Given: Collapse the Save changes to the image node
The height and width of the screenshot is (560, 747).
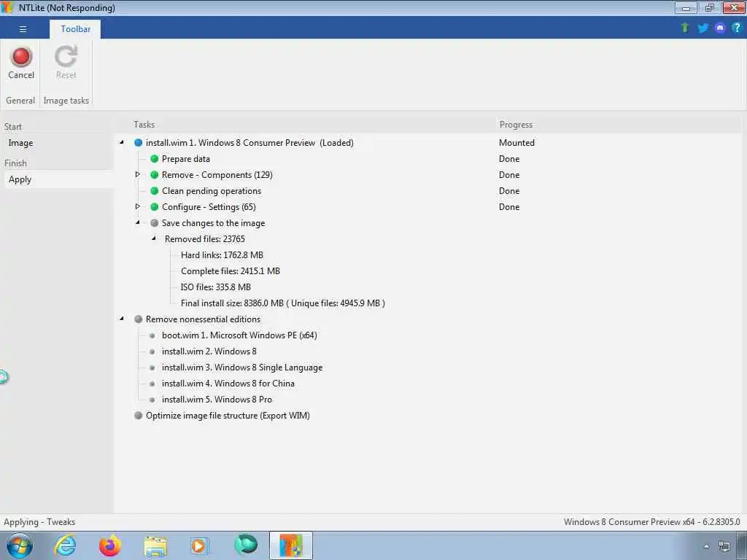Looking at the screenshot, I should point(138,222).
